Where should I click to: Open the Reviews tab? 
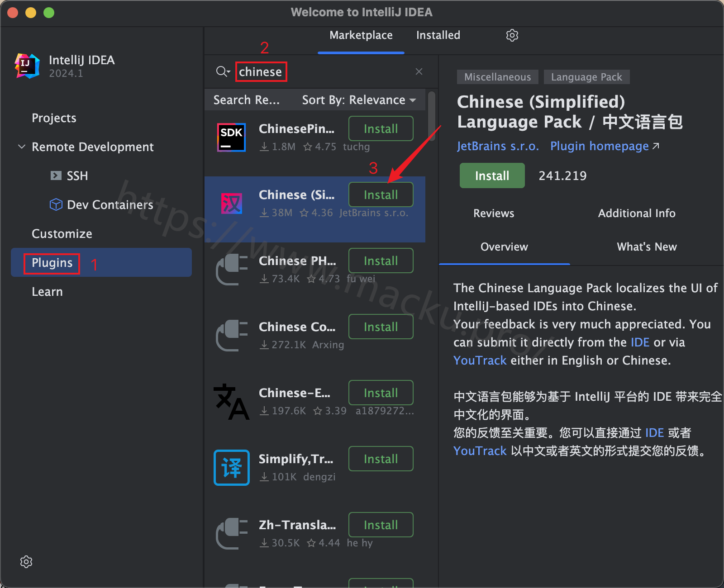click(494, 213)
